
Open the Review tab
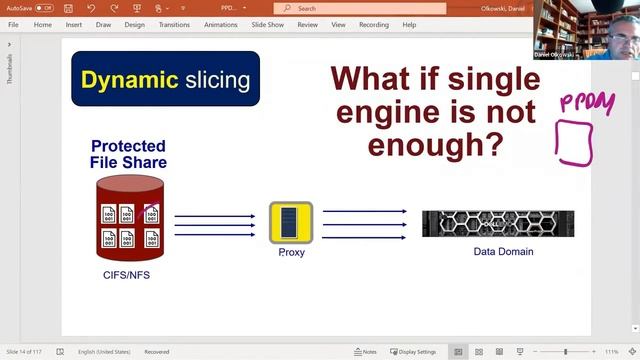pyautogui.click(x=307, y=24)
